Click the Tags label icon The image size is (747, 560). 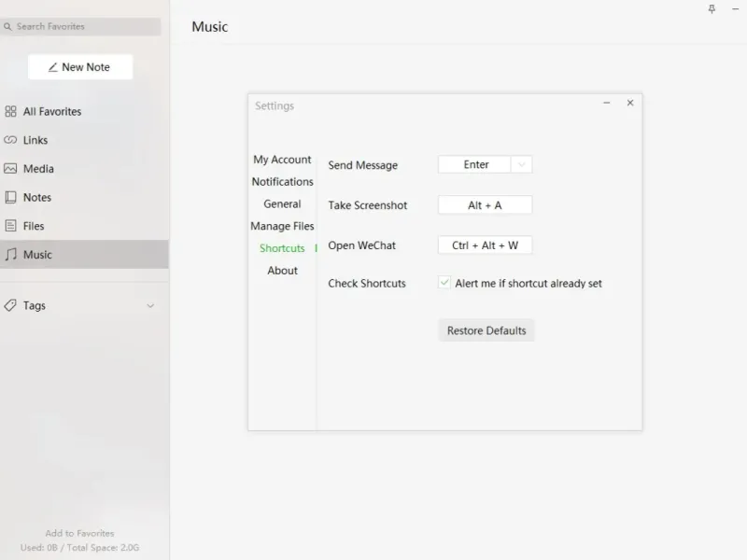point(10,305)
